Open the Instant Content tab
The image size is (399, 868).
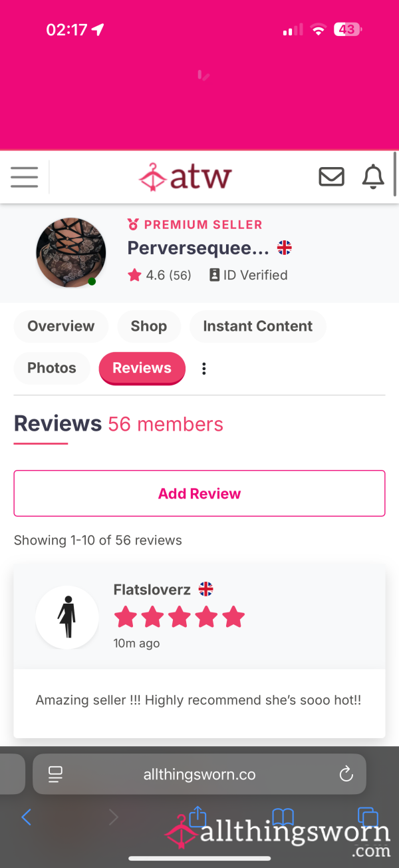257,326
